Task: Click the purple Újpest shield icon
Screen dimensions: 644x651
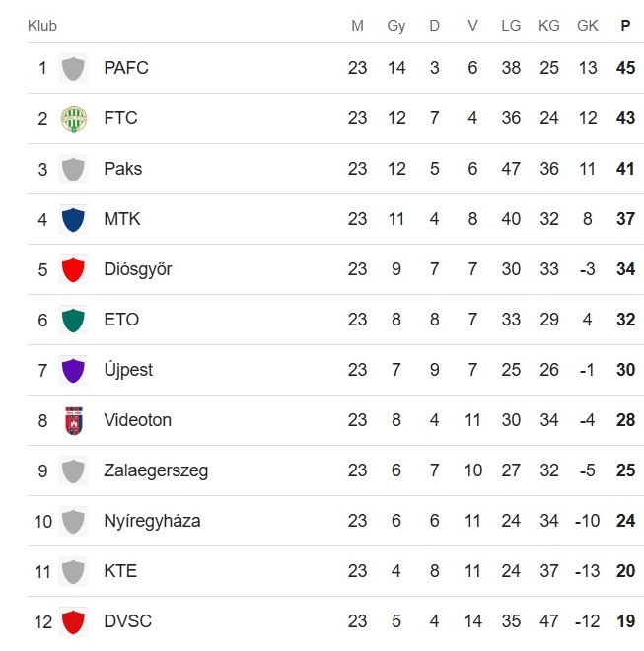Action: coord(73,370)
